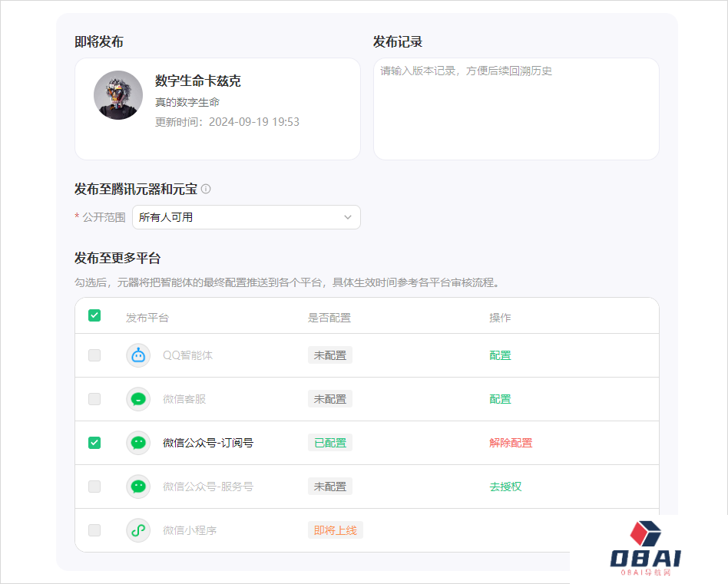The width and height of the screenshot is (728, 584).
Task: Click the chevron arrow in 所有人可用 selector
Action: pos(348,217)
